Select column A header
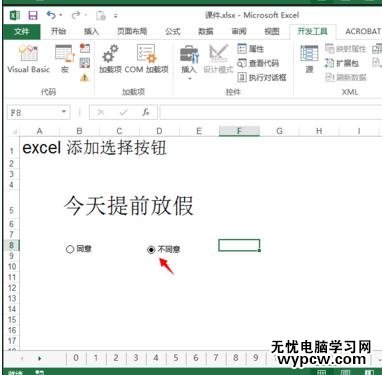This screenshot has width=382, height=375. [x=39, y=131]
